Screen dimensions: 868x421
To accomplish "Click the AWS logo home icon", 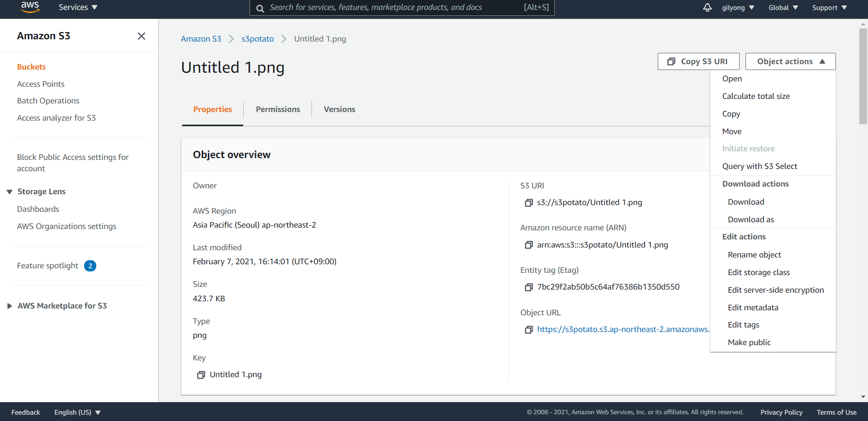I will point(30,7).
